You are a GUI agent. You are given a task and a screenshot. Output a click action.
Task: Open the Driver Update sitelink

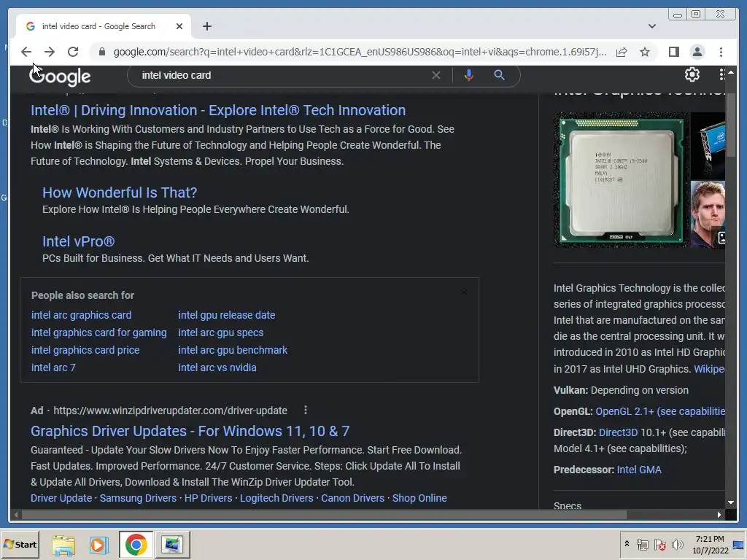tap(61, 498)
